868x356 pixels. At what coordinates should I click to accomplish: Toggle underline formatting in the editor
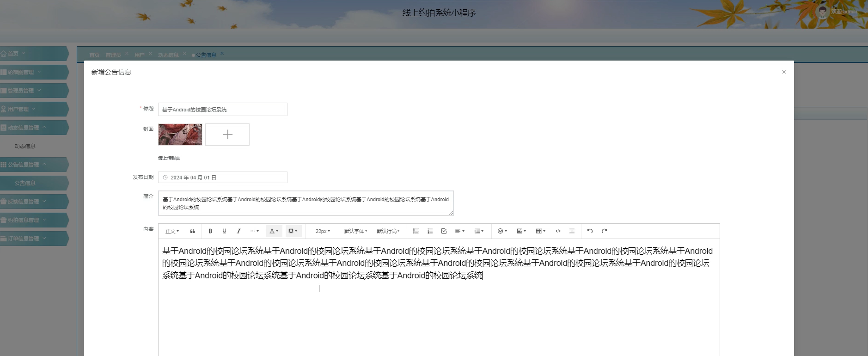tap(224, 231)
